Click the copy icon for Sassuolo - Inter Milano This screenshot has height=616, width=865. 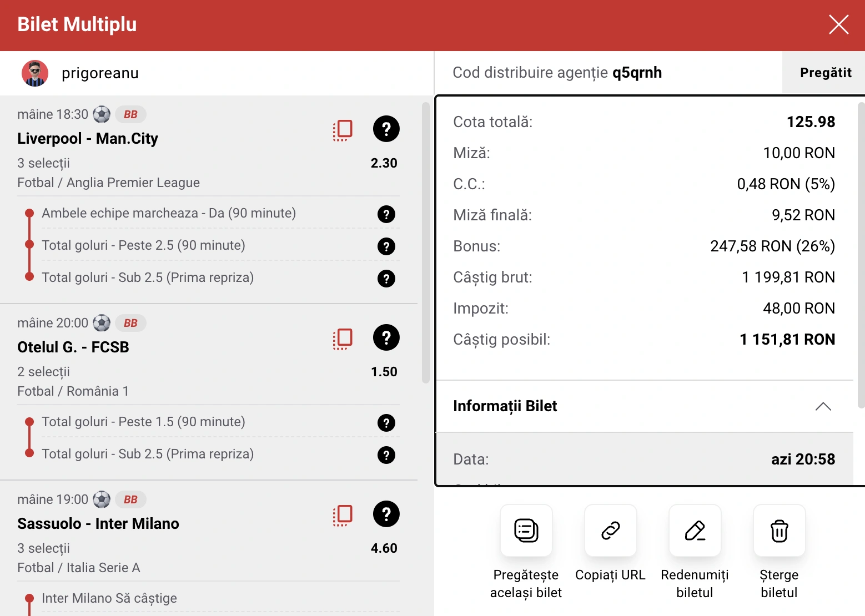[x=343, y=515]
